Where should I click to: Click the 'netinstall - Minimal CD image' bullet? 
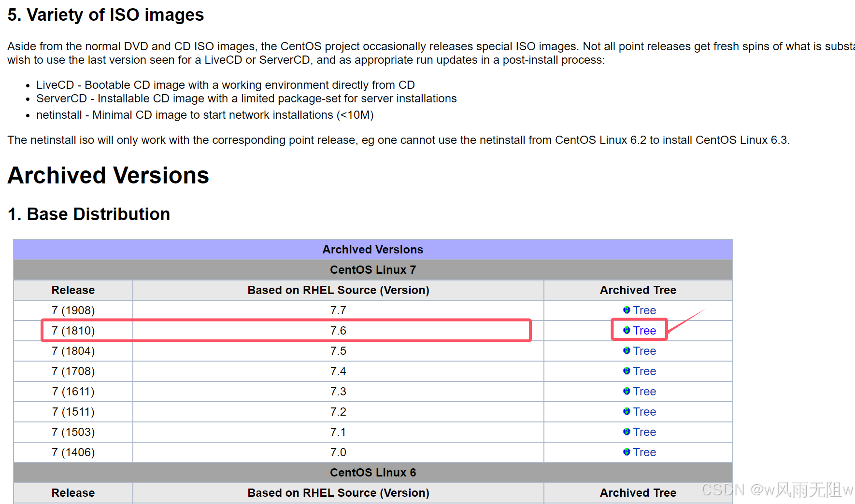(x=205, y=115)
